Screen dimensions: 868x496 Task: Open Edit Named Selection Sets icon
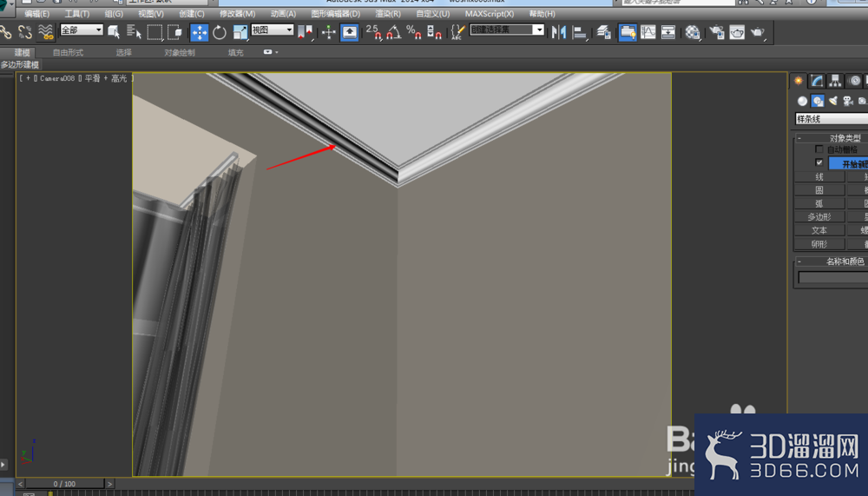pyautogui.click(x=457, y=33)
